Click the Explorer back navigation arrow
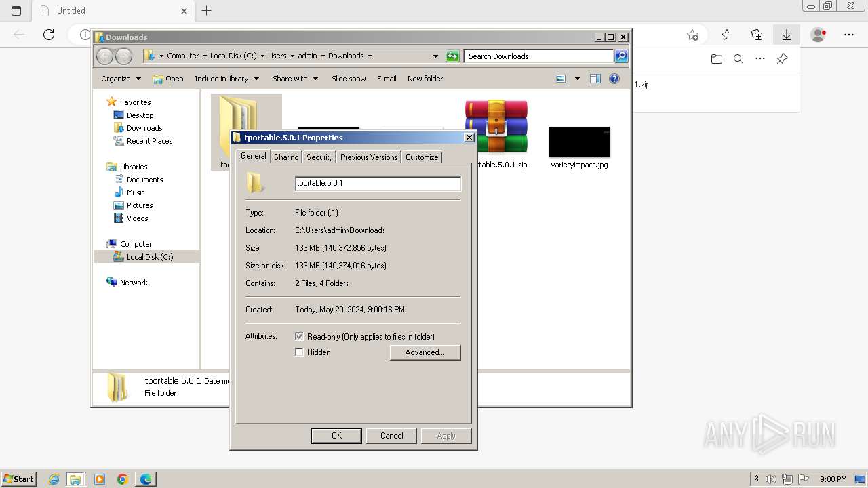The width and height of the screenshot is (868, 488). [x=104, y=56]
